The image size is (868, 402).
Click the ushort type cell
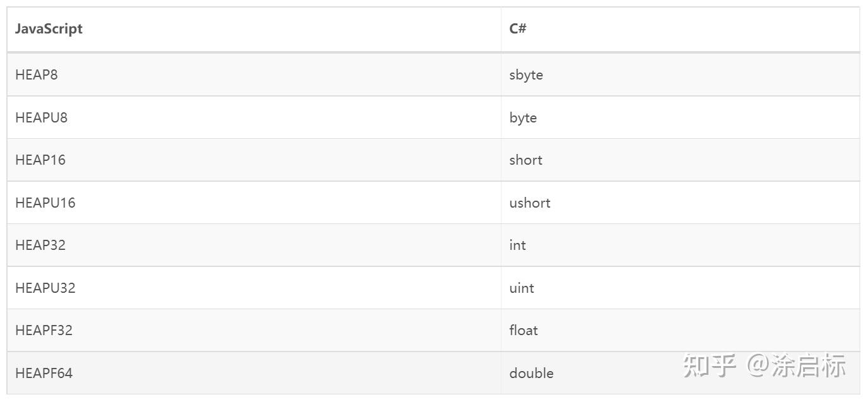click(x=530, y=203)
